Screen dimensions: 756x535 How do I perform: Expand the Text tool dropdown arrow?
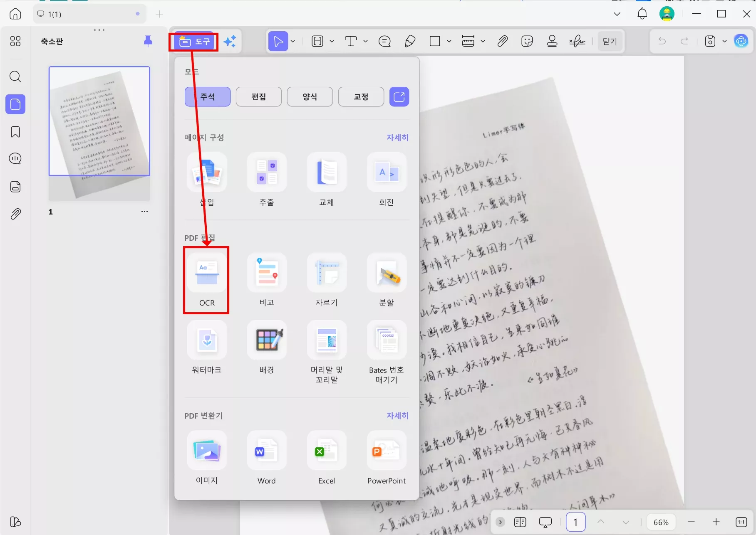pyautogui.click(x=365, y=41)
